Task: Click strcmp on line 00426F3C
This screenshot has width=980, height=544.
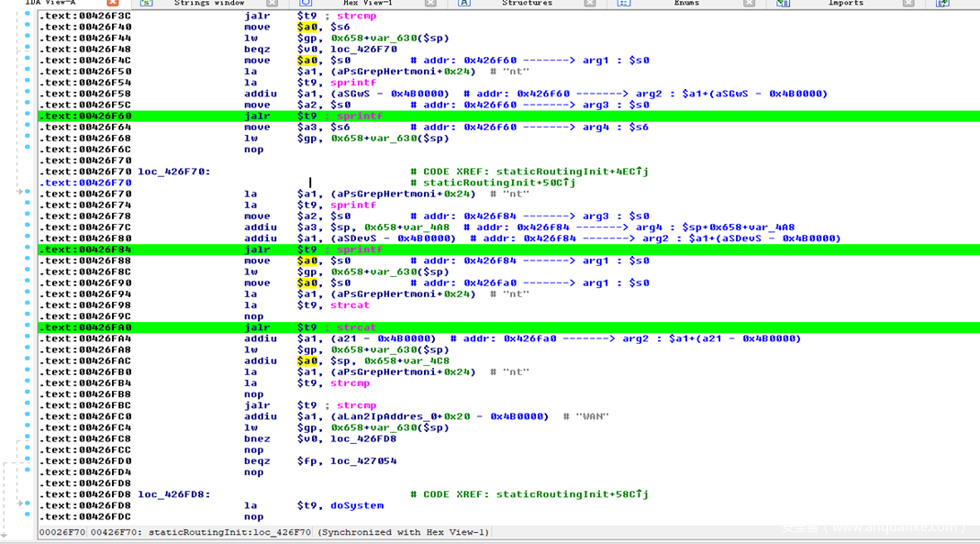Action: [x=356, y=17]
